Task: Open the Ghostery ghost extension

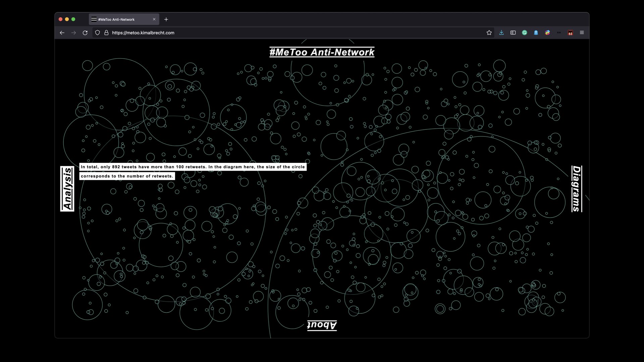Action: coord(536,33)
